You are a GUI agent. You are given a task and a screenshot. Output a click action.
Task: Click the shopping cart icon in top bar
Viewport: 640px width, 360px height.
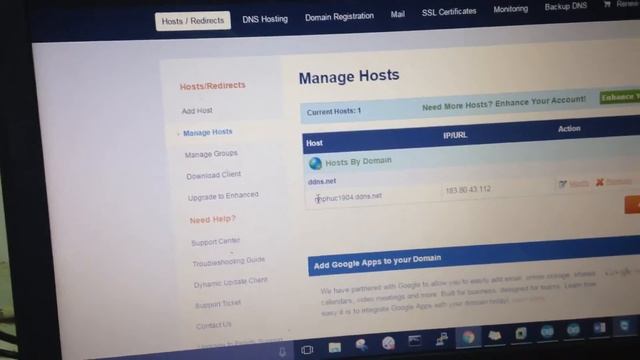point(607,4)
